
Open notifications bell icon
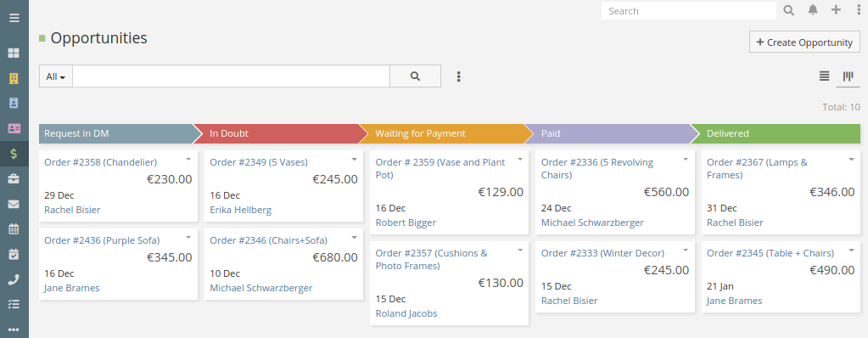tap(813, 10)
